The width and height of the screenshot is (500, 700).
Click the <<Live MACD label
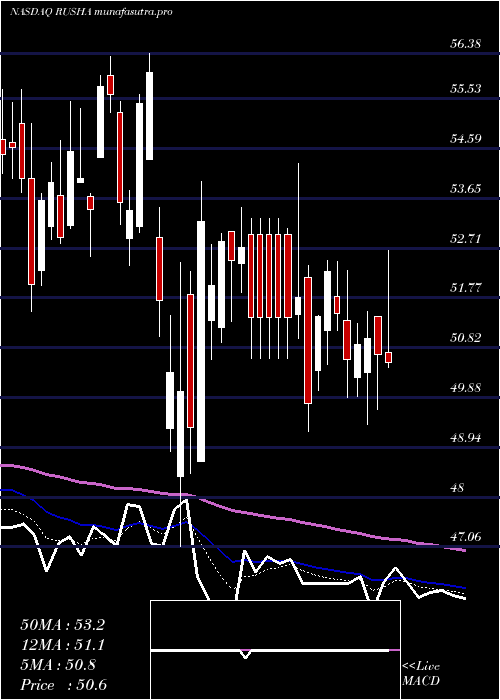point(421,674)
